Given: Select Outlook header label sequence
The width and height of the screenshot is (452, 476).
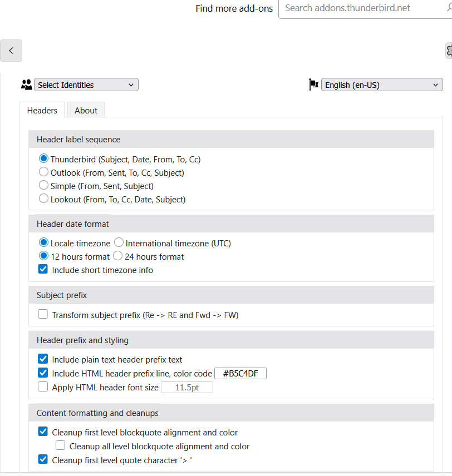Looking at the screenshot, I should tap(43, 172).
